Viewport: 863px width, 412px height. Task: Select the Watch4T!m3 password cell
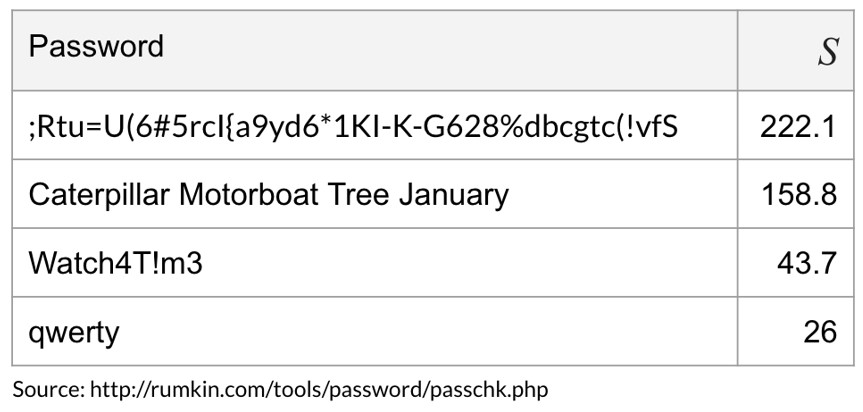point(375,262)
